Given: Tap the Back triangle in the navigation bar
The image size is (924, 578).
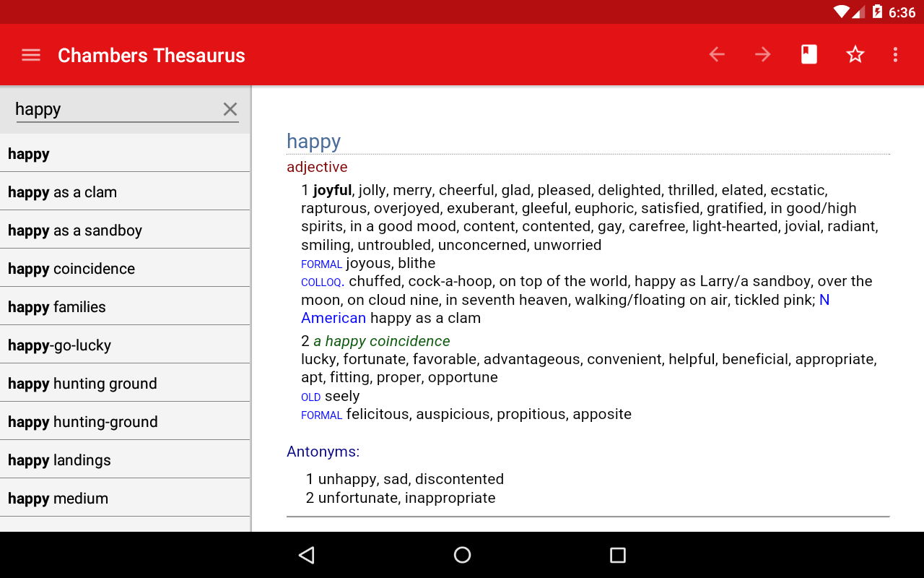Looking at the screenshot, I should (306, 555).
